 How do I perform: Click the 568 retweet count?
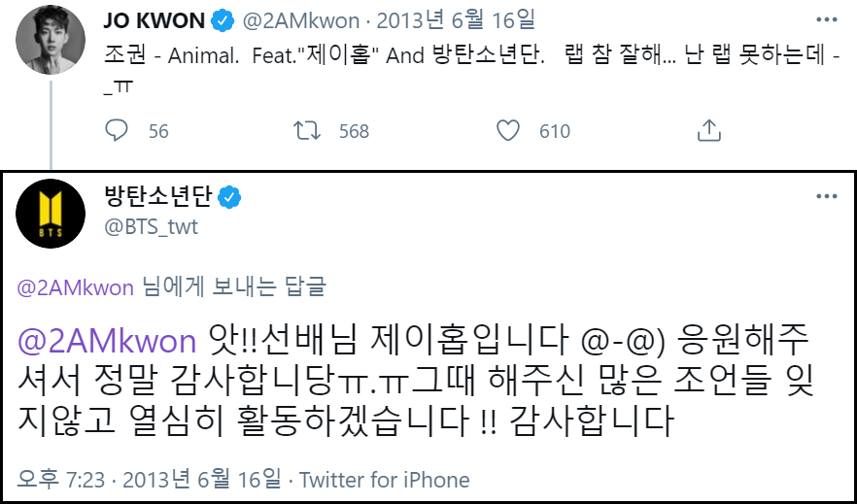pos(354,131)
